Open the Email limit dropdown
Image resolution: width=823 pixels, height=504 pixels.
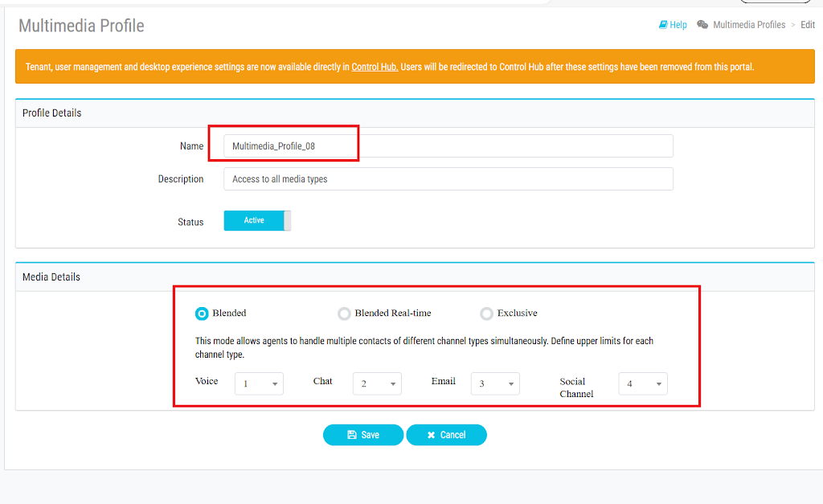495,383
